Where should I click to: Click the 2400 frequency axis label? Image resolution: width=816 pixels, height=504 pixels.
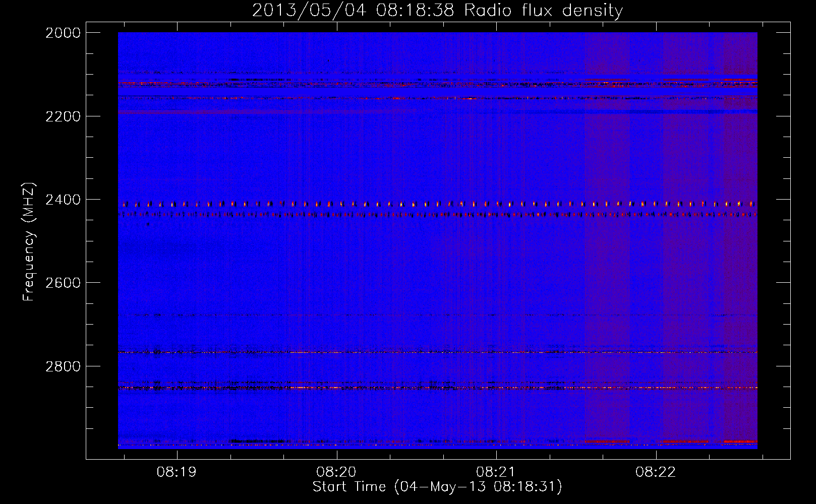(63, 200)
